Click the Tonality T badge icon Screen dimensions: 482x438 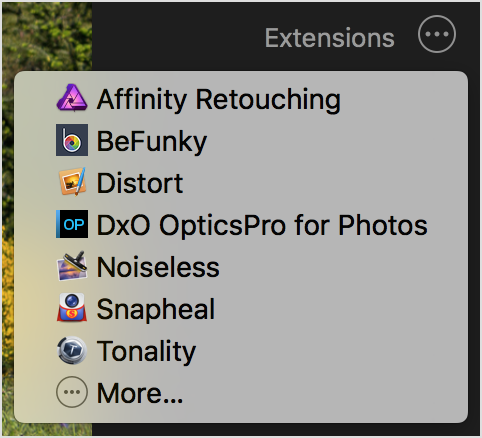pos(72,350)
